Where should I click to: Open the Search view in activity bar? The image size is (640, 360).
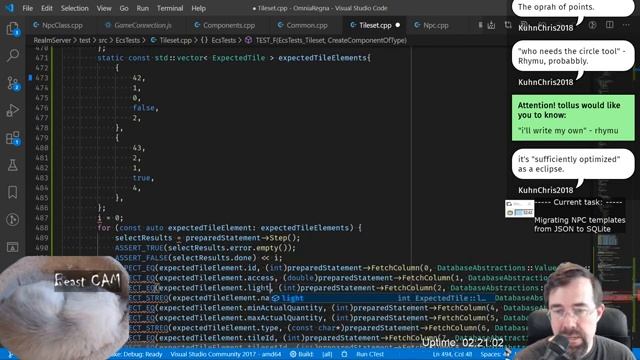[13, 56]
